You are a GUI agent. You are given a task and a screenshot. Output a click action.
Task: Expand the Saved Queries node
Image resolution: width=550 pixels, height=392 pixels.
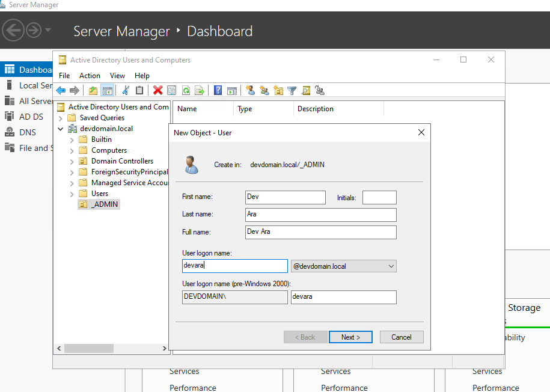[60, 118]
